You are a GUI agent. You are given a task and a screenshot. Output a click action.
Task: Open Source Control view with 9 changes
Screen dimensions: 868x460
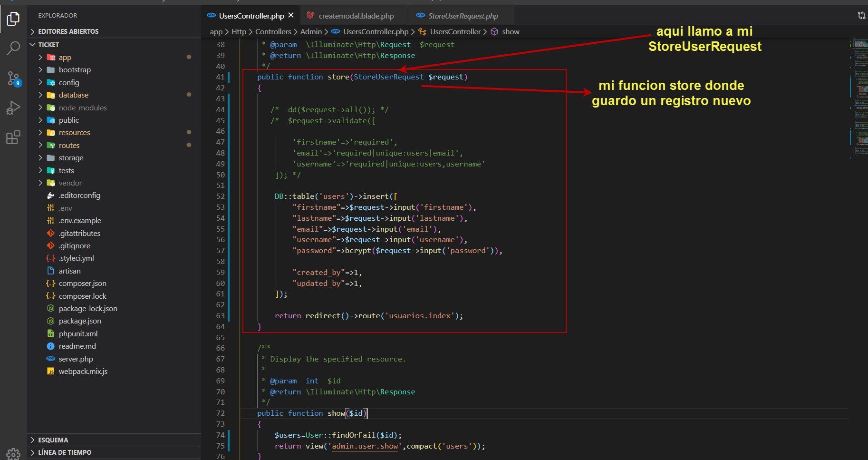tap(13, 78)
